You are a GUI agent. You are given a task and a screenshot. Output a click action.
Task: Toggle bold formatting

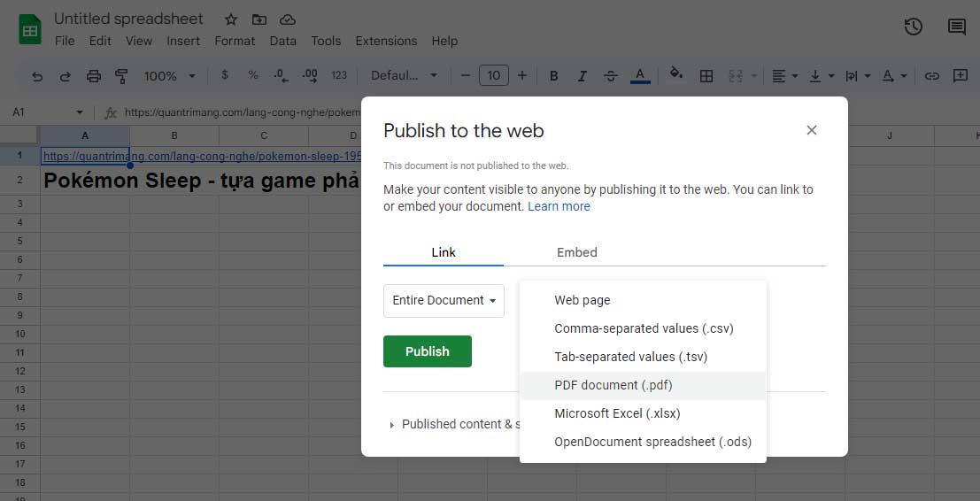553,76
